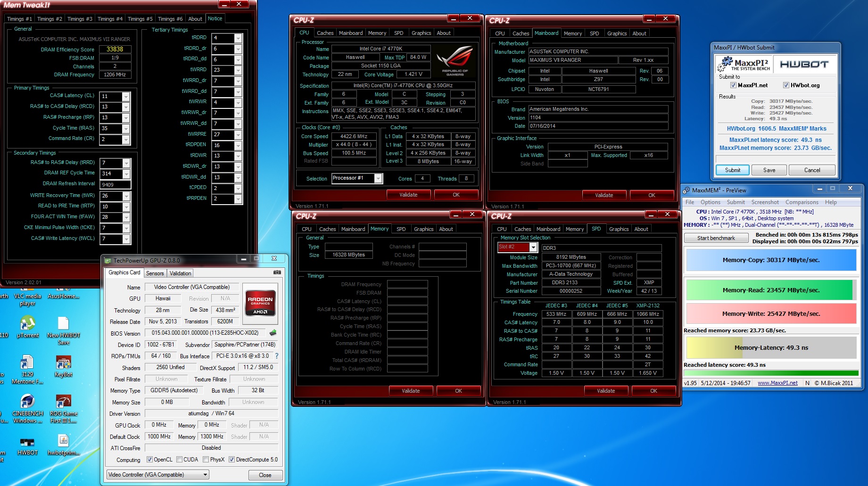Toggle the OpenCL checkbox in GPU-Z
This screenshot has height=486, width=868.
(149, 460)
